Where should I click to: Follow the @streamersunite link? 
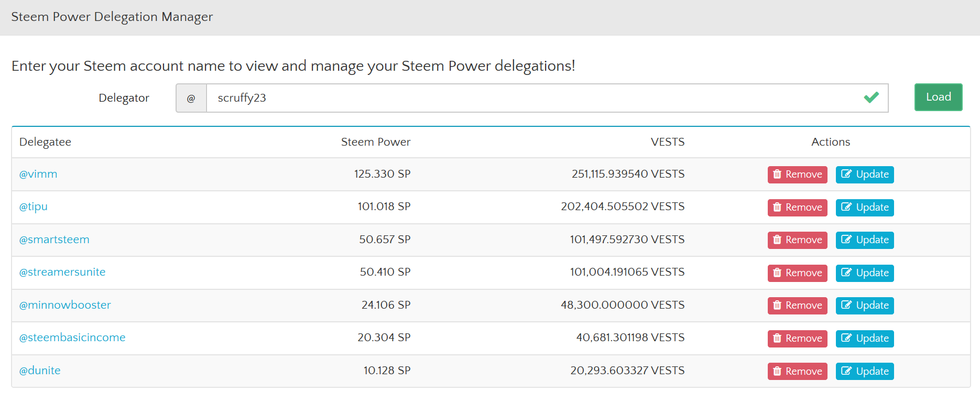pos(62,272)
